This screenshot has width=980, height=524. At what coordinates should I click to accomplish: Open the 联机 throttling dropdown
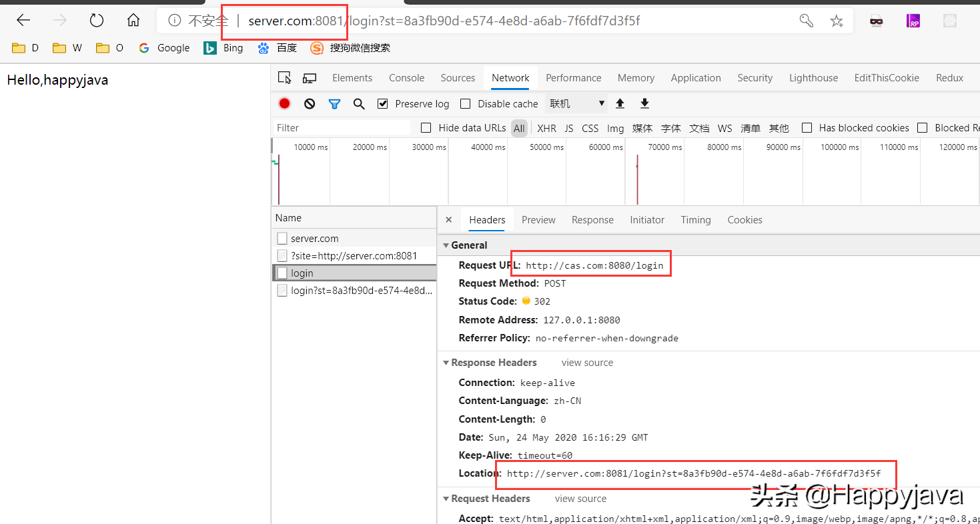[576, 103]
